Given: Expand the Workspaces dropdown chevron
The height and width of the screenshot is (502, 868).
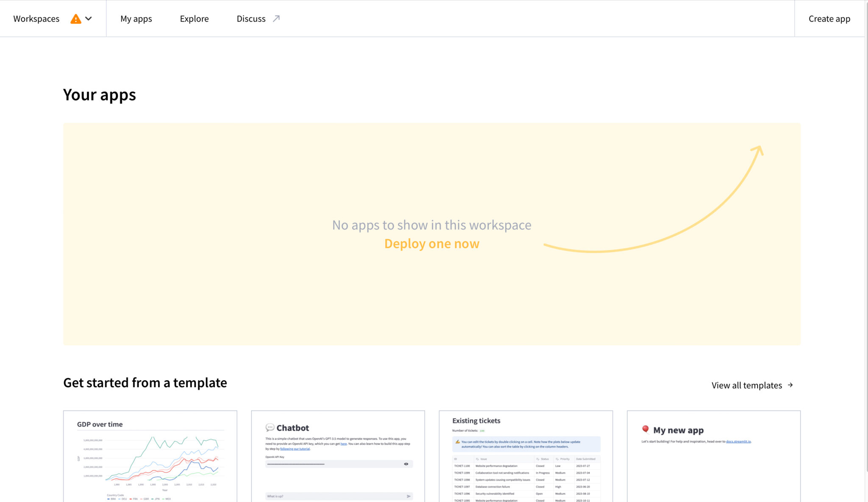Looking at the screenshot, I should [89, 19].
